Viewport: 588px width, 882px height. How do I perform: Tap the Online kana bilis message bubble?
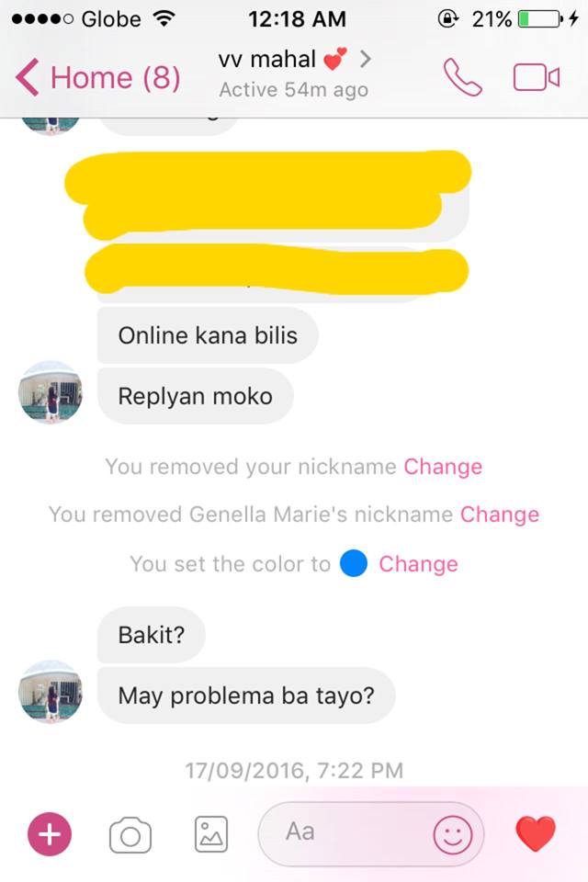pos(208,335)
